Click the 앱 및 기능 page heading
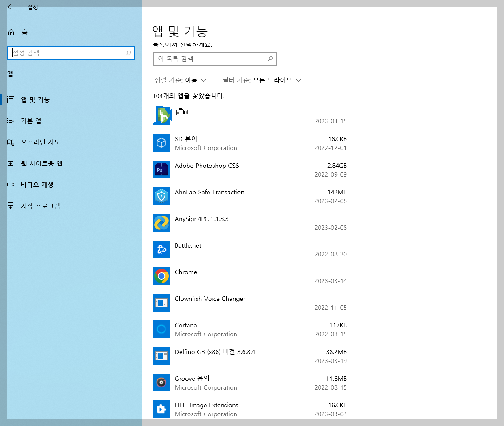Viewport: 504px width, 426px height. coord(180,31)
